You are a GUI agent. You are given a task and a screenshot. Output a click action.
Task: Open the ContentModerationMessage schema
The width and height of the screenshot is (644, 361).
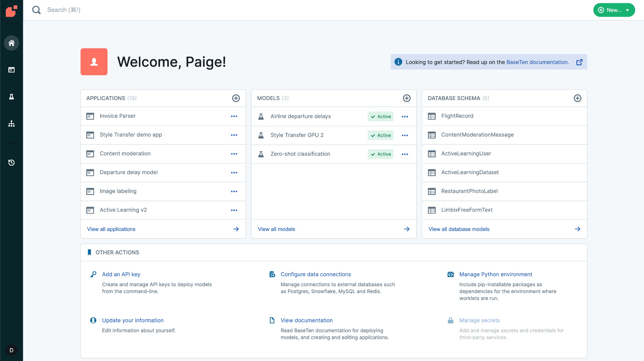click(505, 135)
